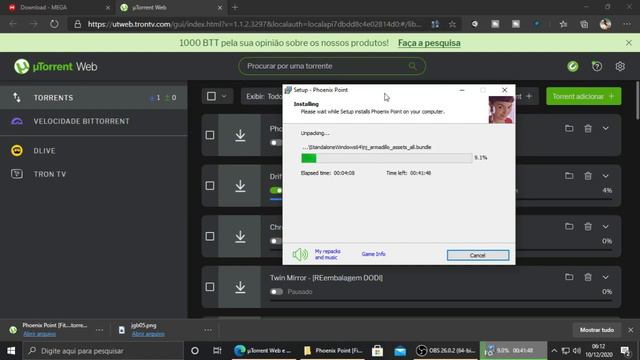640x360 pixels.
Task: Show hidden system tray icons
Action: pos(554,351)
